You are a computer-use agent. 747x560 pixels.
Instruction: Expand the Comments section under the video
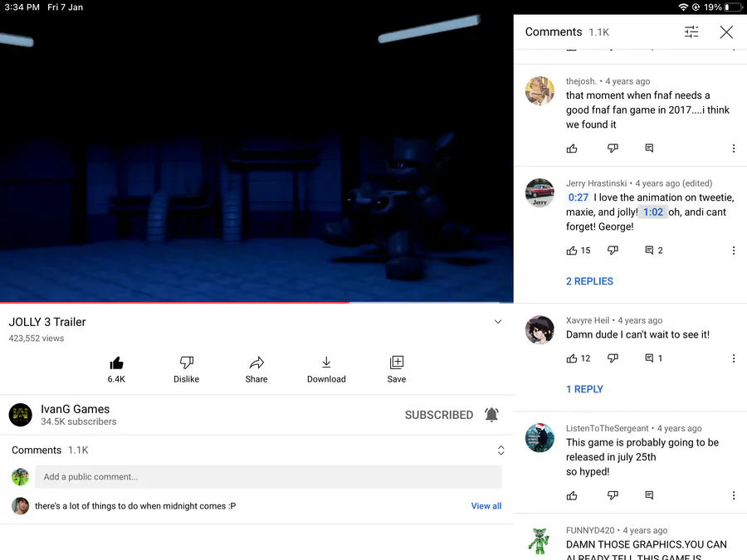tap(500, 450)
